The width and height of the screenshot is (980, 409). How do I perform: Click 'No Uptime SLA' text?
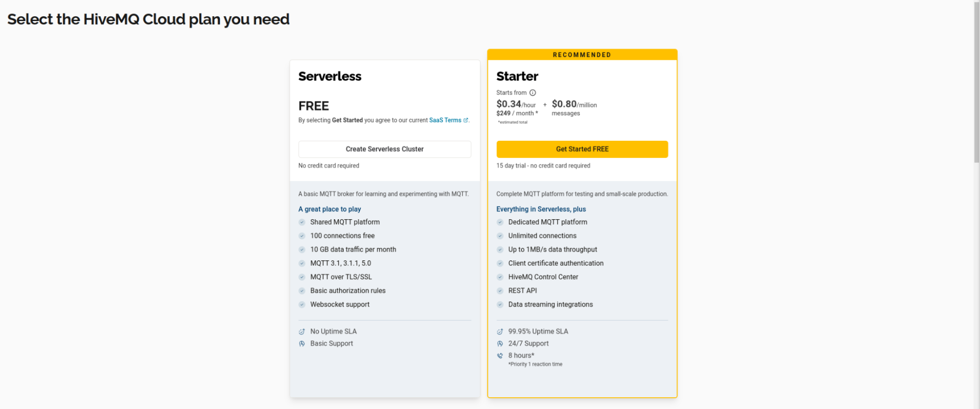tap(333, 332)
